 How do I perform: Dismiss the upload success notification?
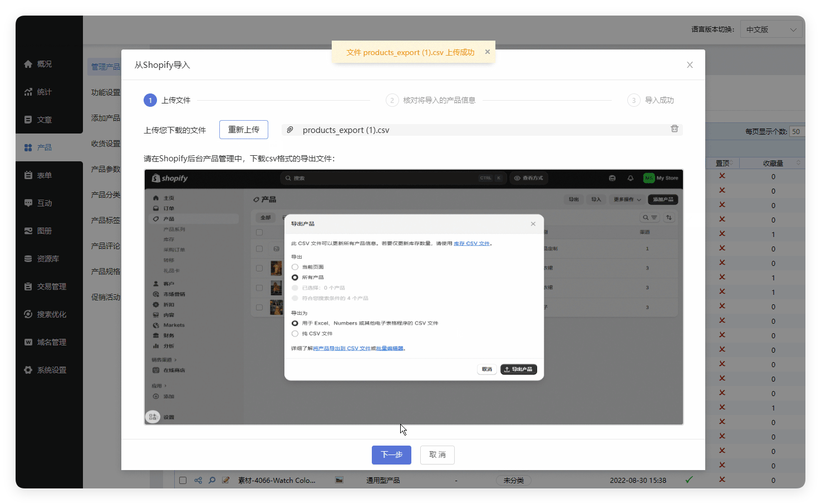click(x=488, y=52)
